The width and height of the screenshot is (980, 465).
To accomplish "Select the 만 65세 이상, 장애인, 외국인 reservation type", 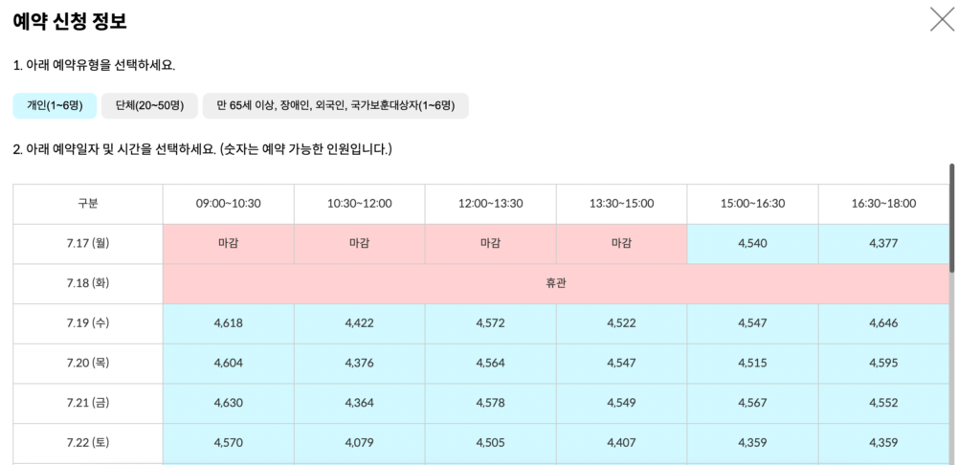I will click(336, 105).
